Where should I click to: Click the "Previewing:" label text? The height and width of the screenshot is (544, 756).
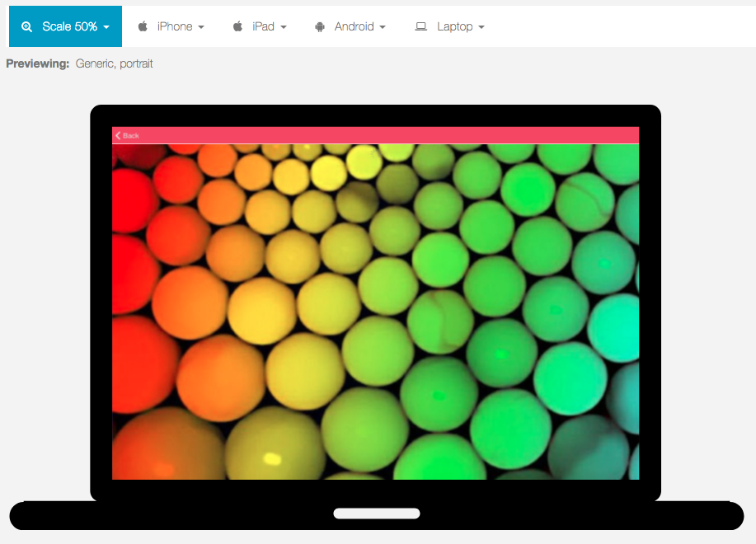(x=38, y=63)
